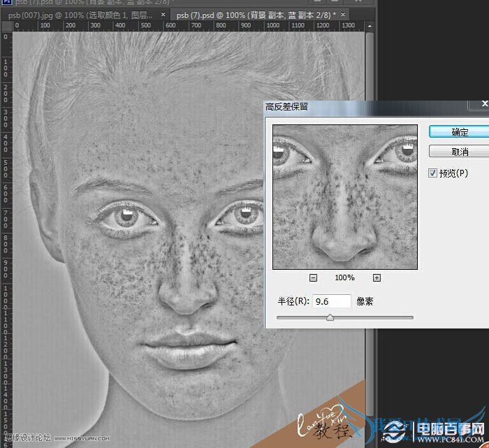489x448 pixels.
Task: Click the Photoshop PS logo icon
Action: [6, 3]
